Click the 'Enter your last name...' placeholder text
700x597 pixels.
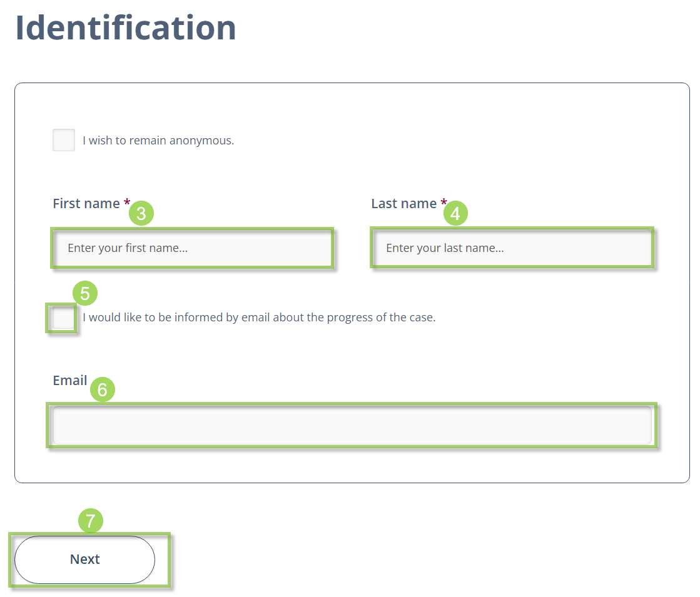pyautogui.click(x=445, y=248)
